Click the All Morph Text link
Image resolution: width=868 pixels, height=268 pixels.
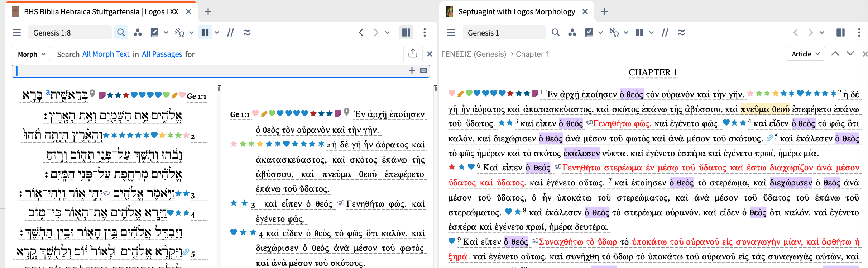pos(106,54)
